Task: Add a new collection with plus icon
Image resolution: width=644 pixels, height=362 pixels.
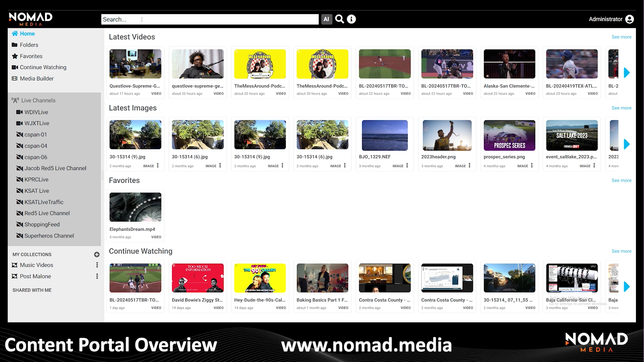Action: [97, 255]
